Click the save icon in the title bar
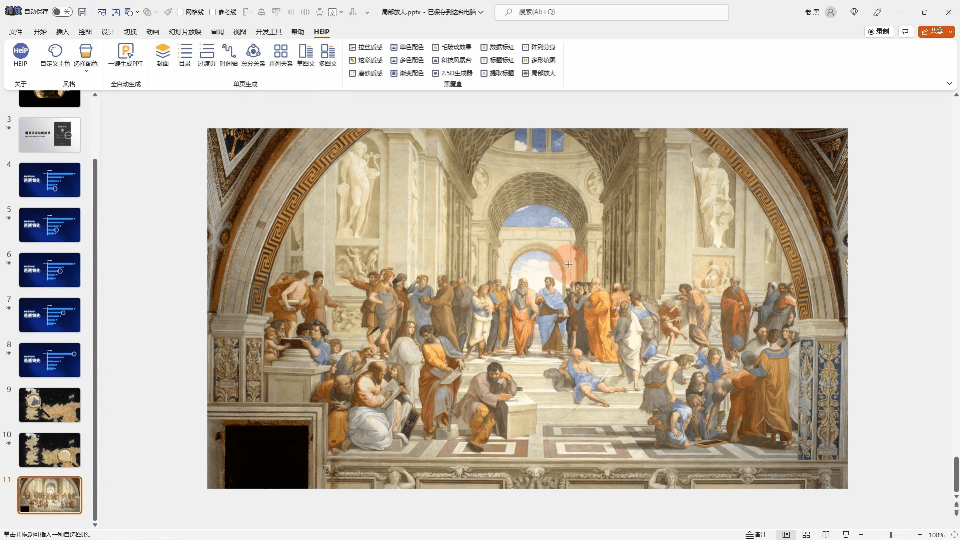960x540 pixels. pos(82,12)
